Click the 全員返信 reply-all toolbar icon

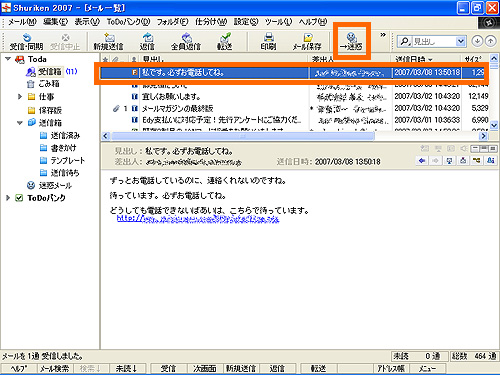(186, 42)
